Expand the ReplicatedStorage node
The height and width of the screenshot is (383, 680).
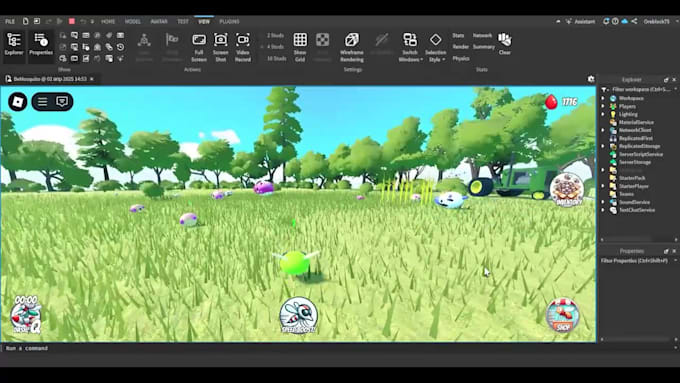pos(603,146)
